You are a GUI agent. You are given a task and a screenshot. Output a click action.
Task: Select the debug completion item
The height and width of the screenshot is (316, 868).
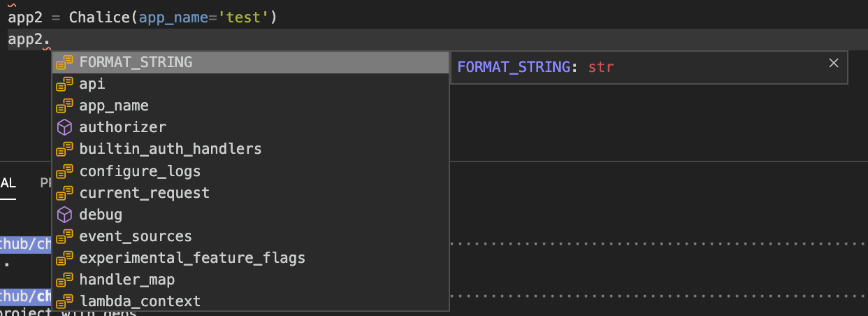click(251, 214)
